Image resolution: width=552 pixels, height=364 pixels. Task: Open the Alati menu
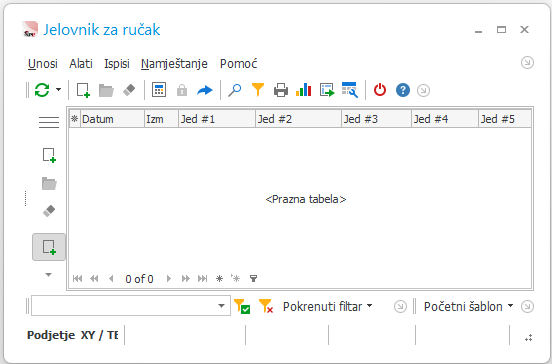point(81,64)
